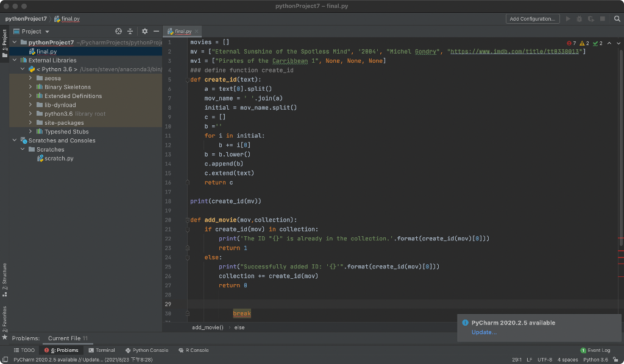Click the Locate/Select Opened File target icon
Image resolution: width=624 pixels, height=364 pixels.
[x=118, y=31]
